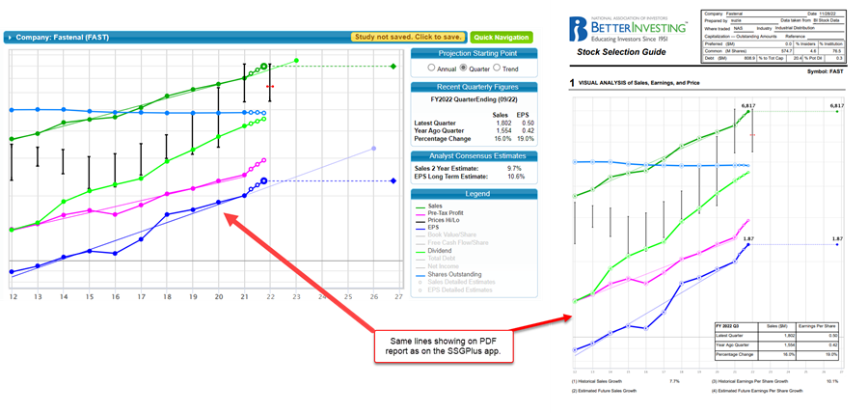Click the EPS trend line endpoint at year 26

click(373, 149)
